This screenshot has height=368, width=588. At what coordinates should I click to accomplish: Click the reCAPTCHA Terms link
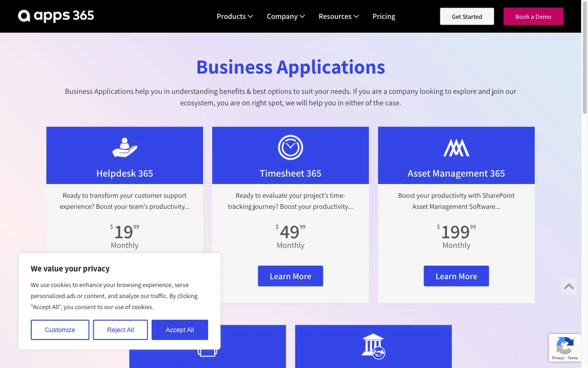pyautogui.click(x=573, y=358)
